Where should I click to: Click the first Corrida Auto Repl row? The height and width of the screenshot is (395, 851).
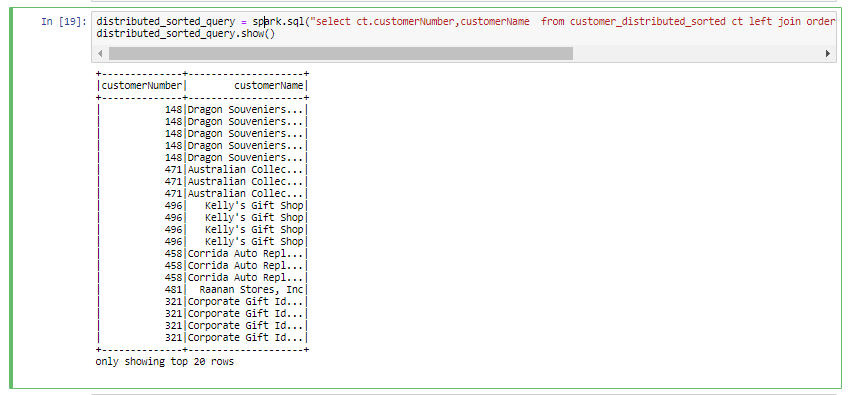coord(201,253)
